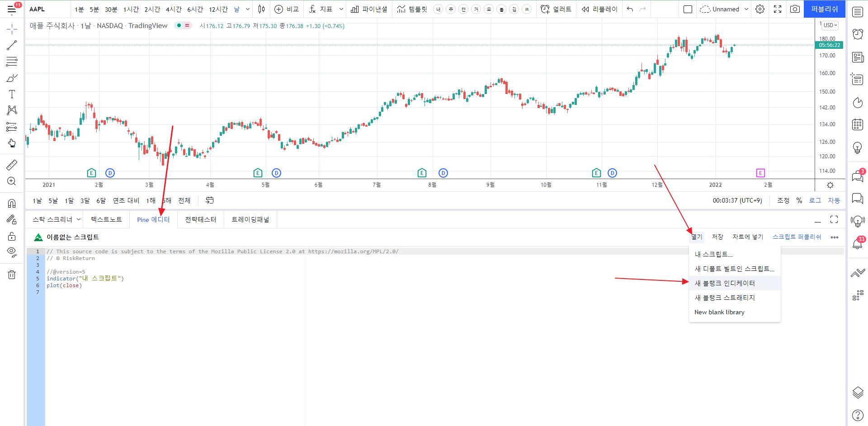Toggle log (로그) scale
The width and height of the screenshot is (868, 426).
point(815,201)
